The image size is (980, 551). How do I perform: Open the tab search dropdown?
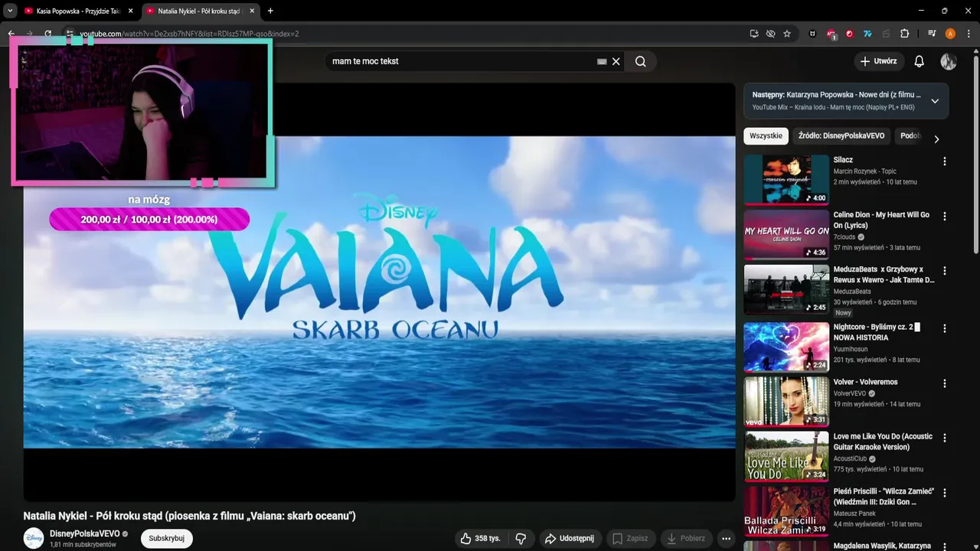(10, 11)
